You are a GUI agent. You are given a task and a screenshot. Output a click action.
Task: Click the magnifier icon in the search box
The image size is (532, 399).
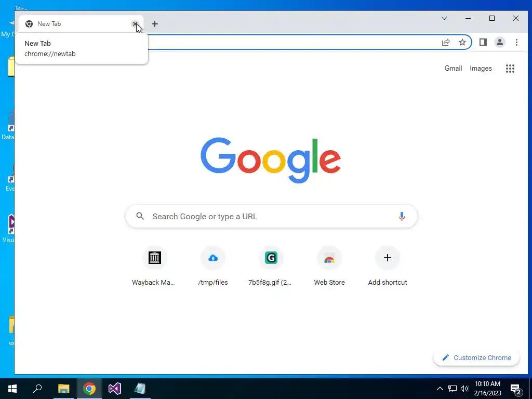pos(140,216)
